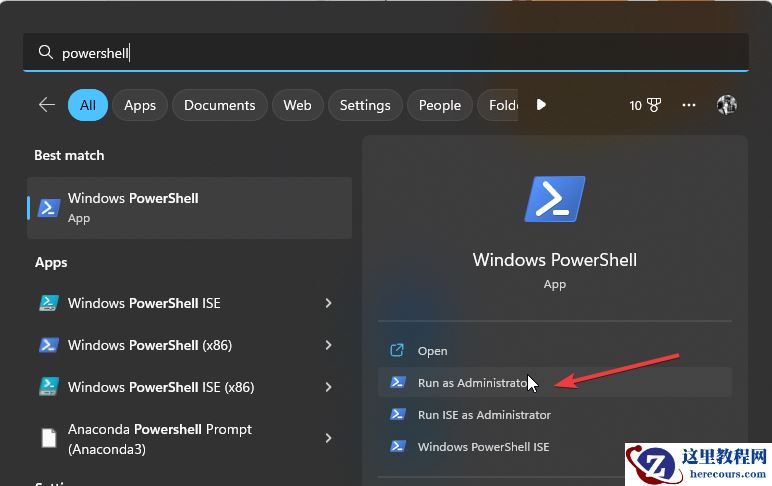Click the Windows PowerShell title in preview
The image size is (772, 486).
point(555,259)
